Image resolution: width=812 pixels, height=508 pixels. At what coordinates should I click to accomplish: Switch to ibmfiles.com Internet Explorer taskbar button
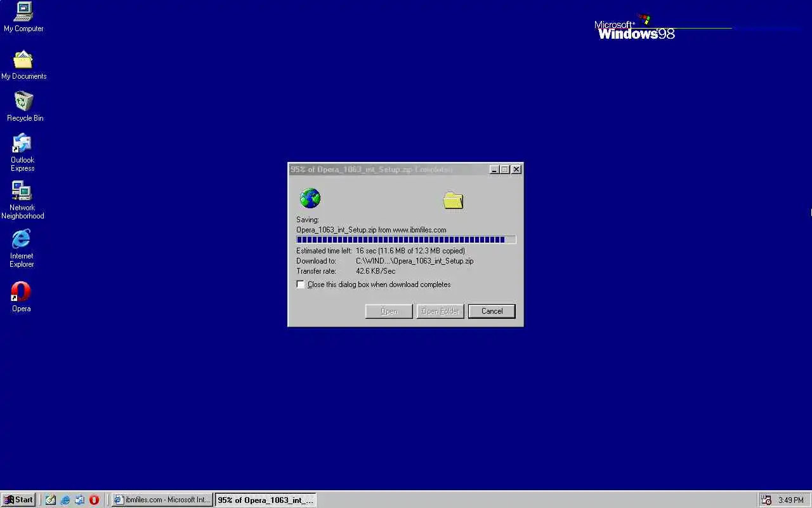[162, 500]
